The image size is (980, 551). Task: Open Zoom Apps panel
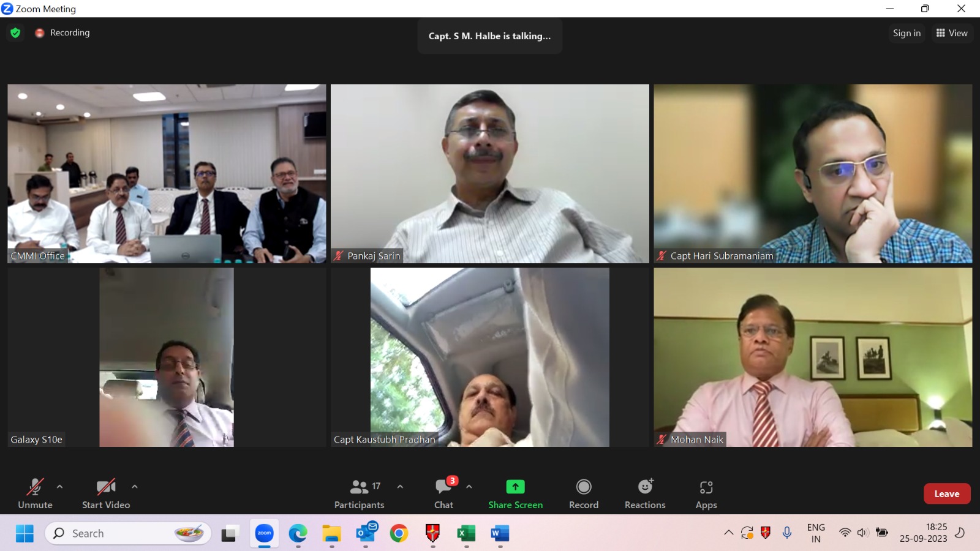coord(706,493)
